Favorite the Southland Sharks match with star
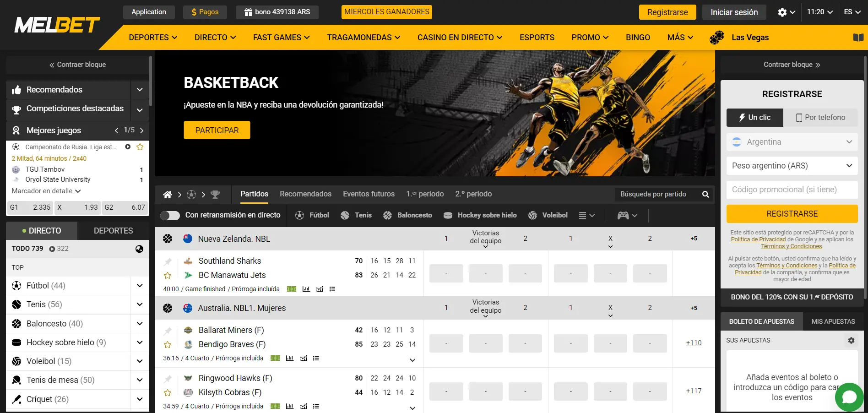Viewport: 868px width, 413px height. pos(168,275)
